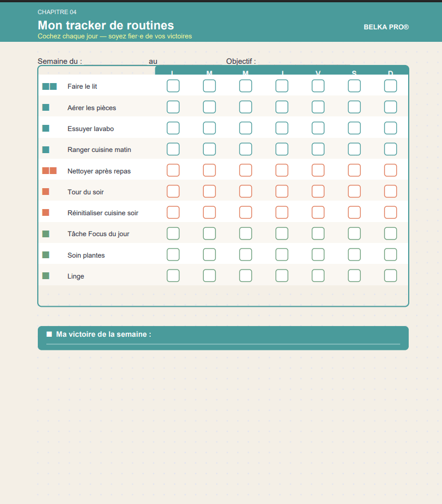Click the white square before Ma victoire de la semaine

(x=49, y=334)
